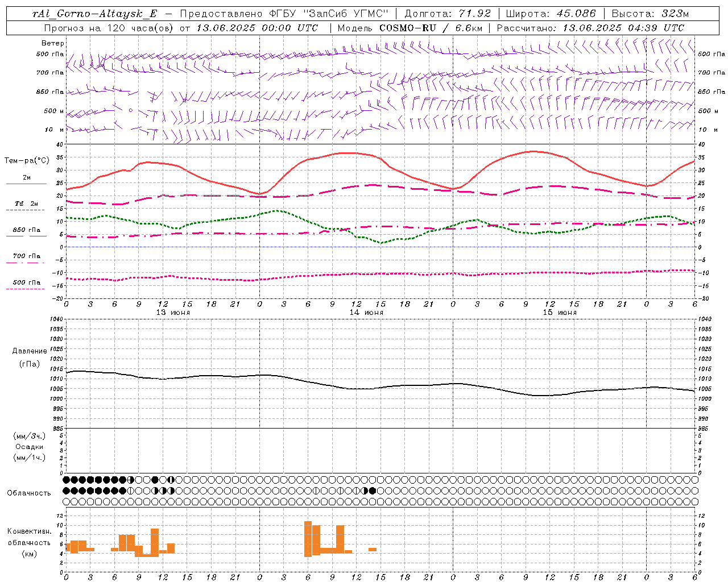Click the date label 14 июня
This screenshot has width=728, height=582.
[366, 313]
